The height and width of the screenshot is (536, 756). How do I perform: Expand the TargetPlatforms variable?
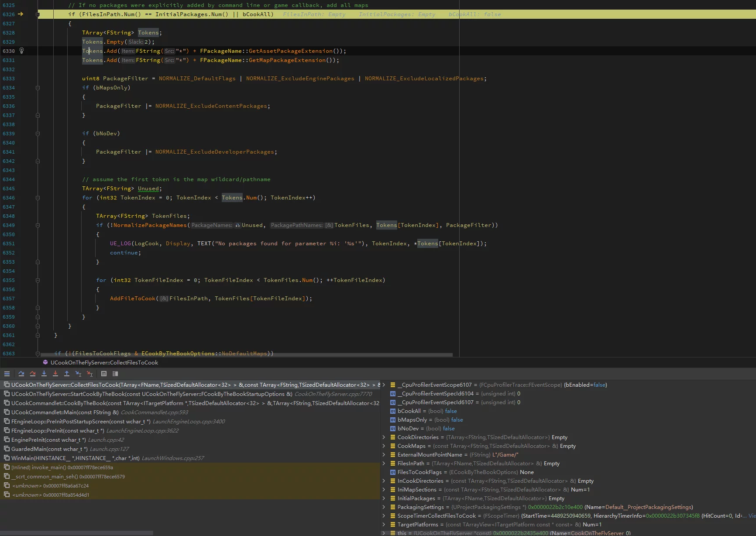pos(384,525)
